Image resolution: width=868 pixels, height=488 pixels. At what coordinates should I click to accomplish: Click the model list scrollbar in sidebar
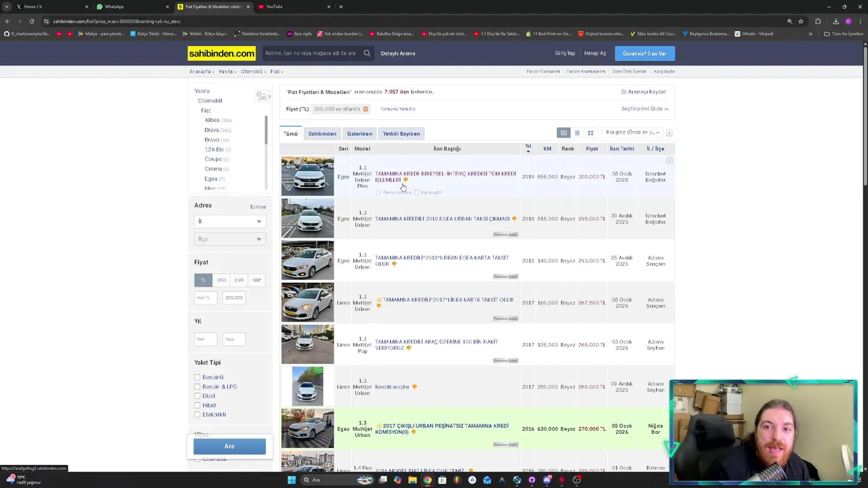[x=266, y=129]
